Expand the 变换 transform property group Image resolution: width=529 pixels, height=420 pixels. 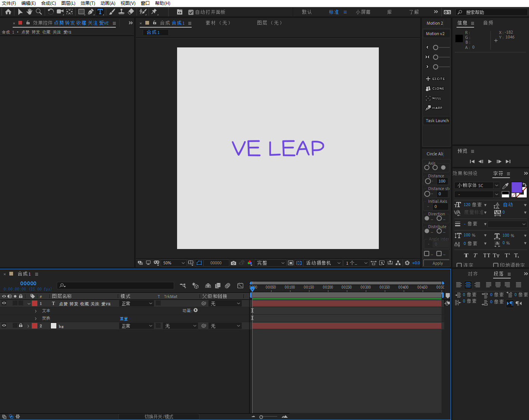coord(36,318)
